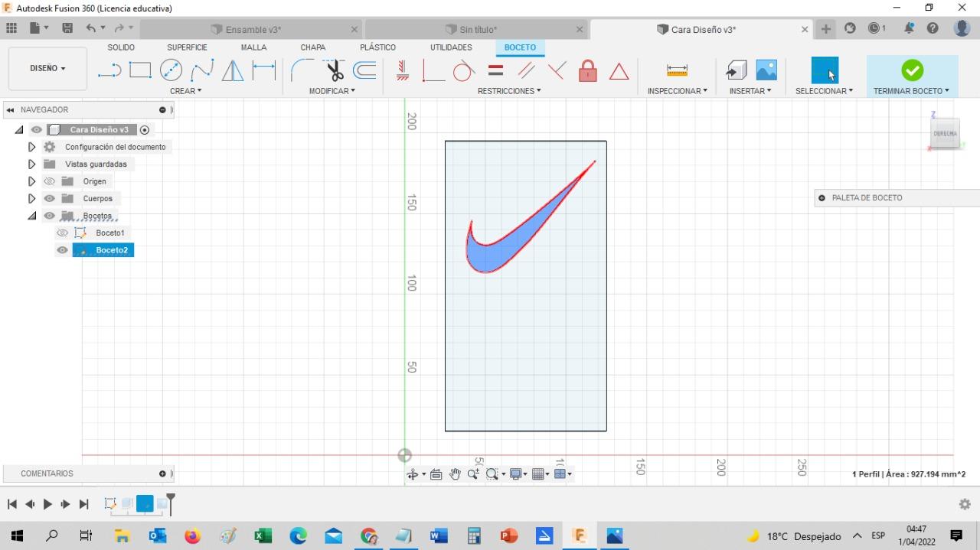Open the RESTRICCIONES dropdown menu
Screen dimensions: 980x550
pos(509,91)
